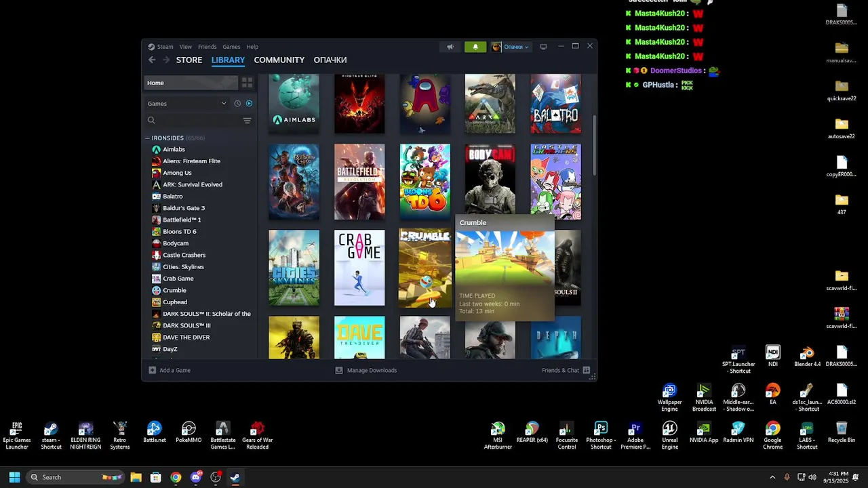Image resolution: width=868 pixels, height=488 pixels.
Task: Open the ОПАЧКИ profile tab
Action: [330, 60]
